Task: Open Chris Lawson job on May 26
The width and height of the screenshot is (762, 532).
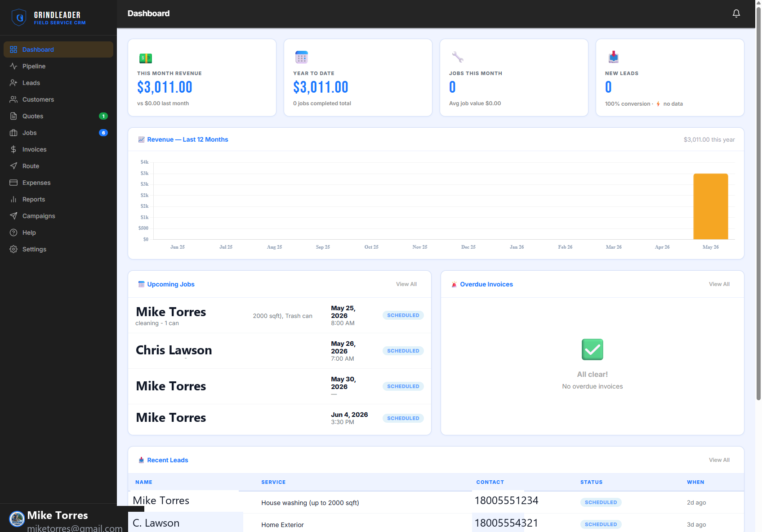Action: pos(280,351)
